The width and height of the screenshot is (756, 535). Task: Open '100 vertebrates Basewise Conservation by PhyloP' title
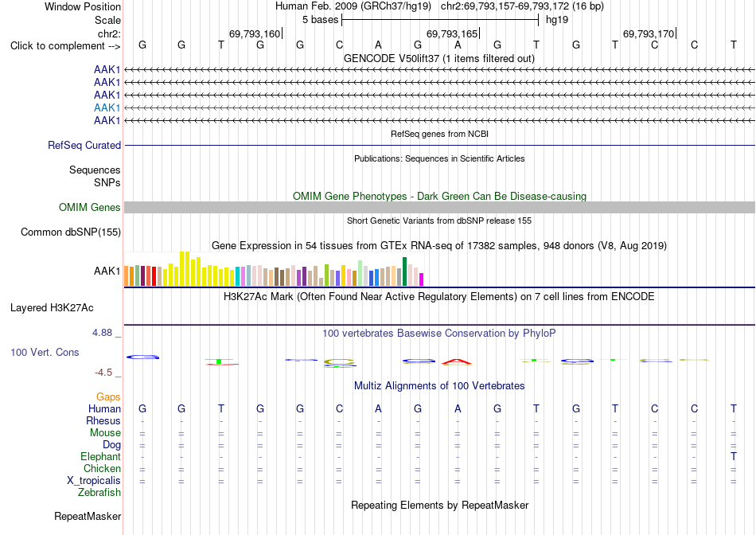[438, 333]
